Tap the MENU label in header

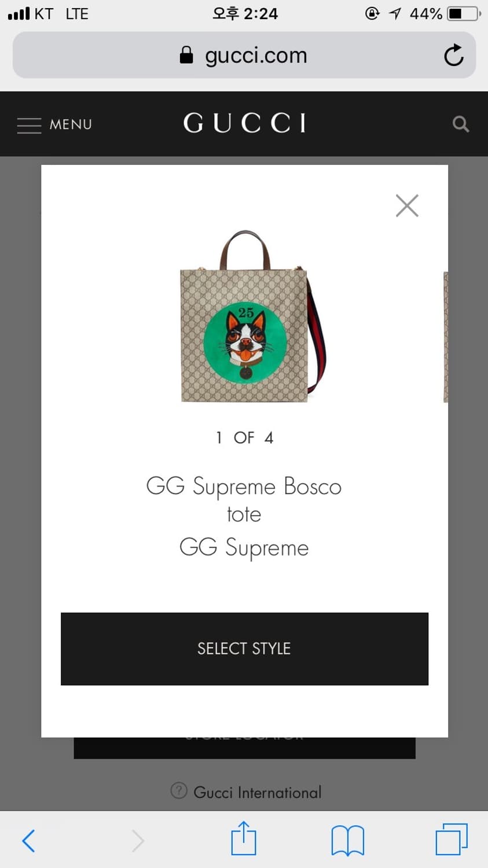click(71, 124)
